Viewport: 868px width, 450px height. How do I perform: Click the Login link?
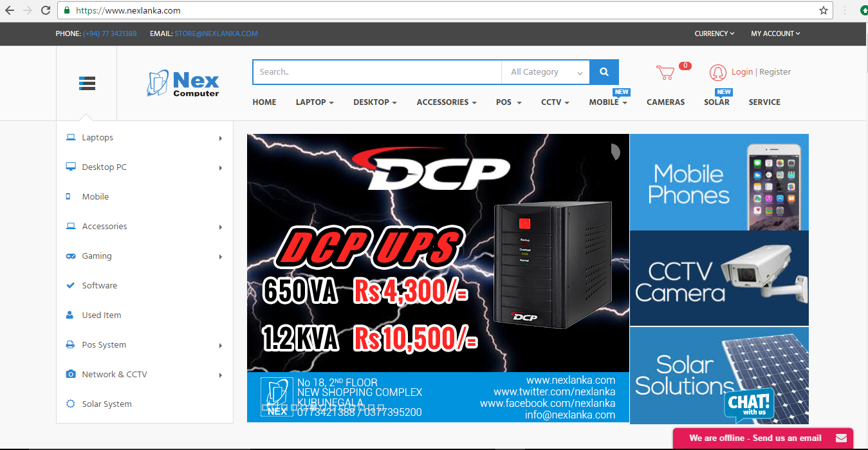[741, 72]
